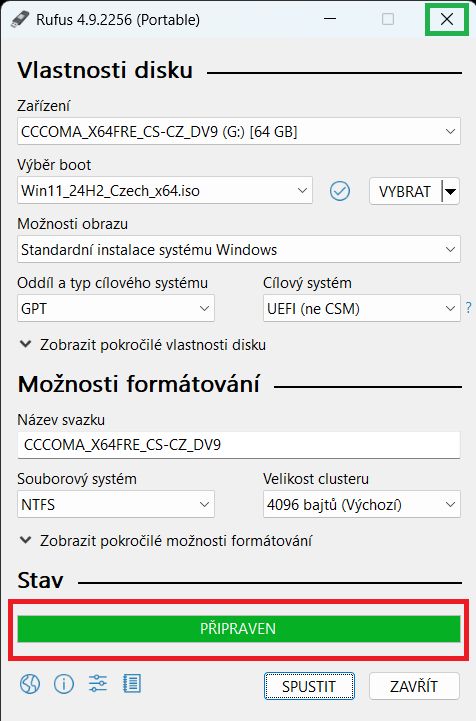Open cluster size 4096 bajtů dropdown

click(x=361, y=504)
